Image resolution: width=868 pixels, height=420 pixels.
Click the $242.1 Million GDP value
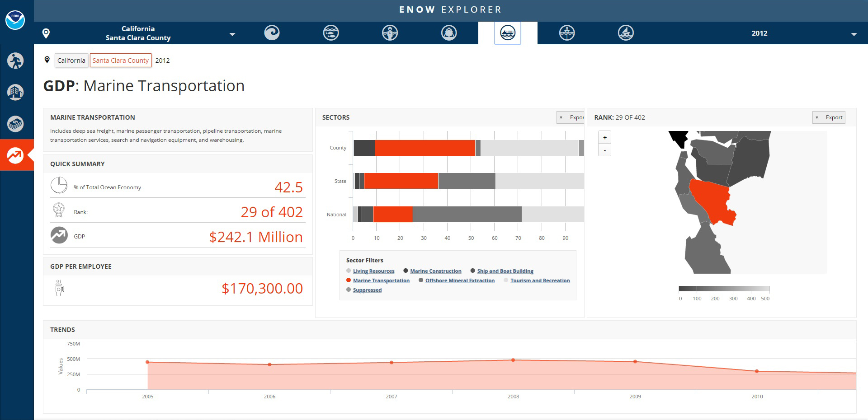(x=256, y=237)
